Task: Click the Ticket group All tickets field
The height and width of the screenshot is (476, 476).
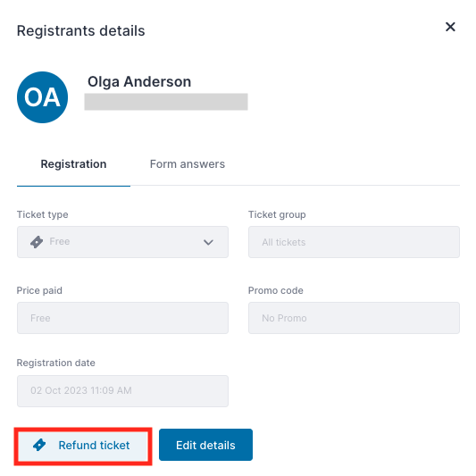Action: point(354,242)
